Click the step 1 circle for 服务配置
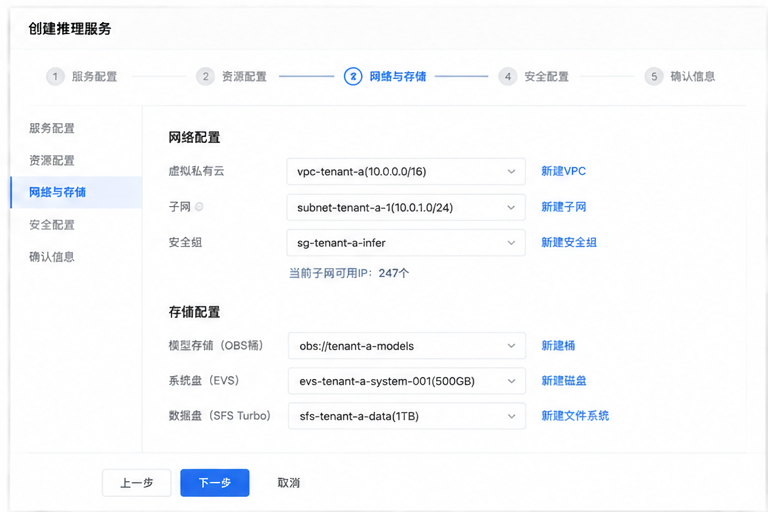The image size is (768, 512). (x=55, y=76)
